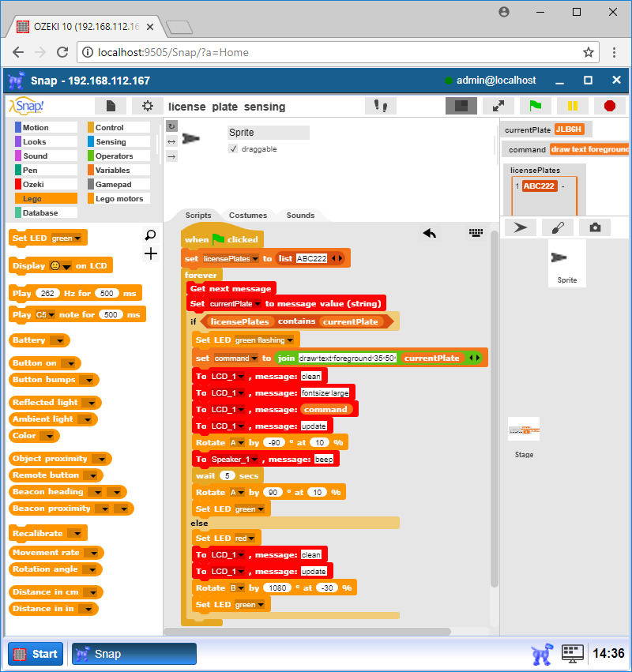Open the Button on block dropdown
Image resolution: width=632 pixels, height=672 pixels.
click(x=71, y=363)
